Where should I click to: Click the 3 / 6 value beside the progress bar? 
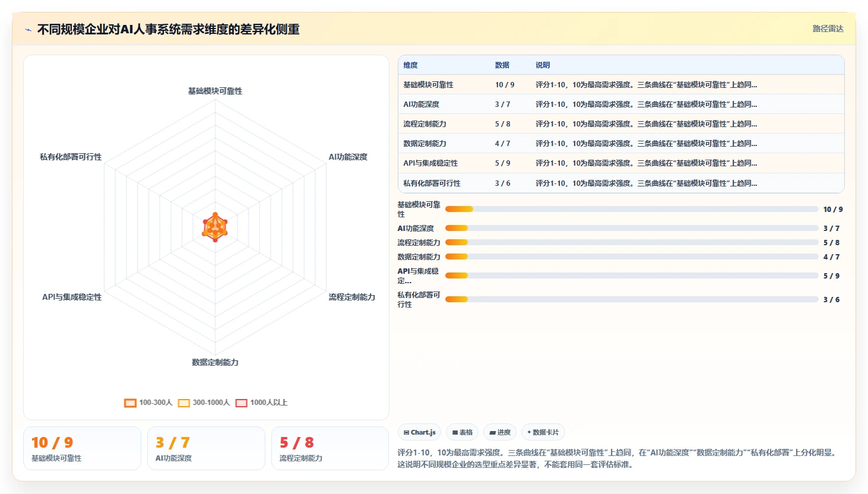[831, 300]
